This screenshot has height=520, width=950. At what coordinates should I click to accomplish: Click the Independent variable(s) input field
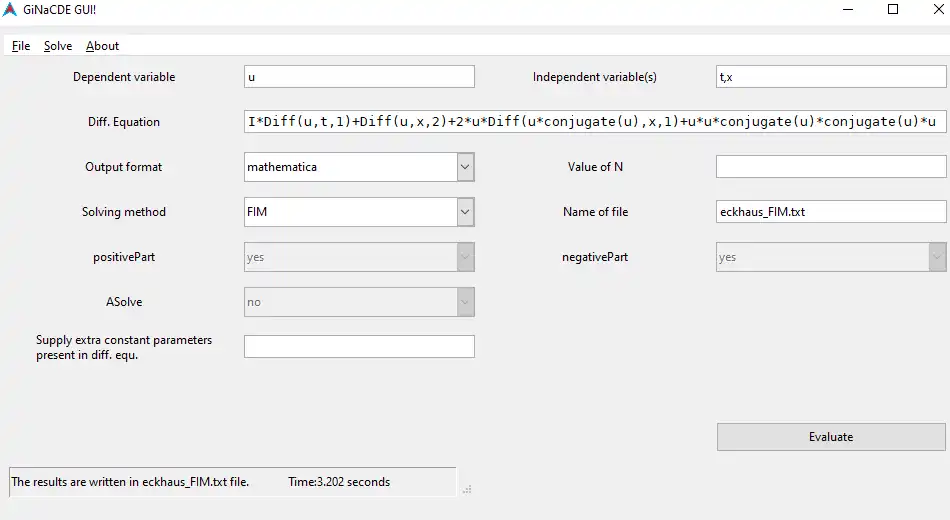point(830,77)
